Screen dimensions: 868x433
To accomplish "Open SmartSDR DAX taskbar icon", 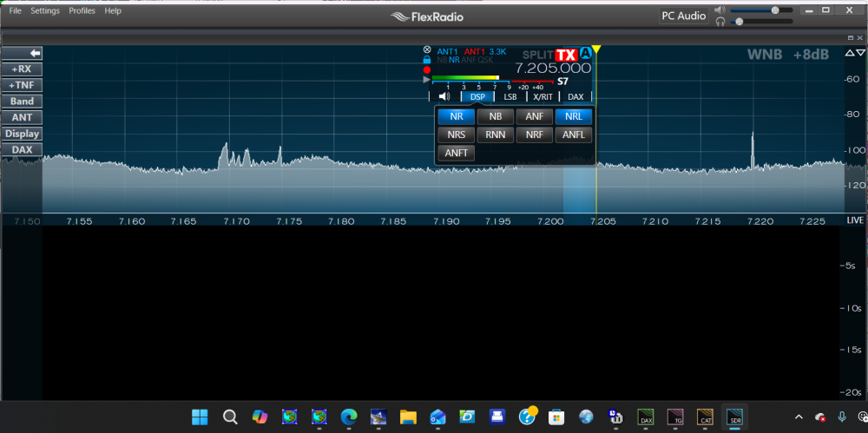I will coord(646,417).
